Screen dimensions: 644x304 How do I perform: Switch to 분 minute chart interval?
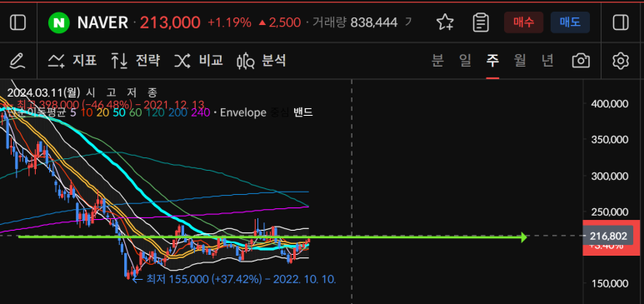(x=438, y=61)
